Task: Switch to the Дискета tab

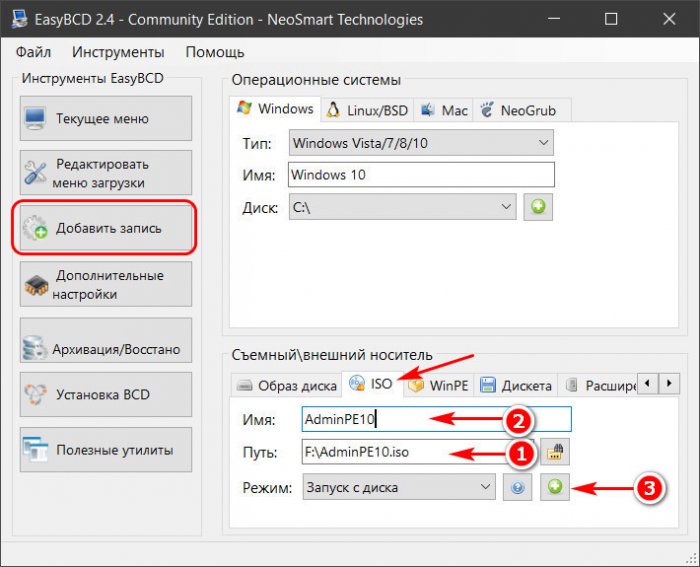Action: click(516, 386)
